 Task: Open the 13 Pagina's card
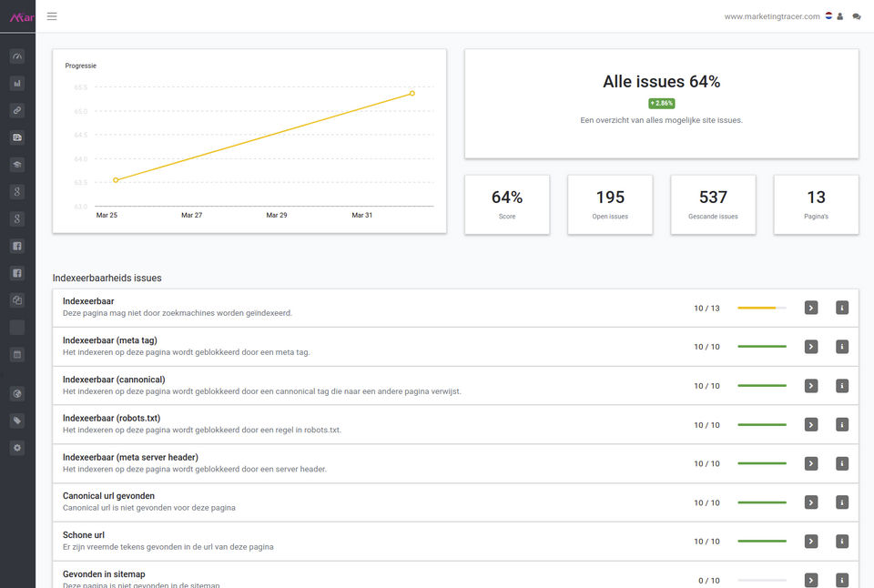(x=816, y=205)
